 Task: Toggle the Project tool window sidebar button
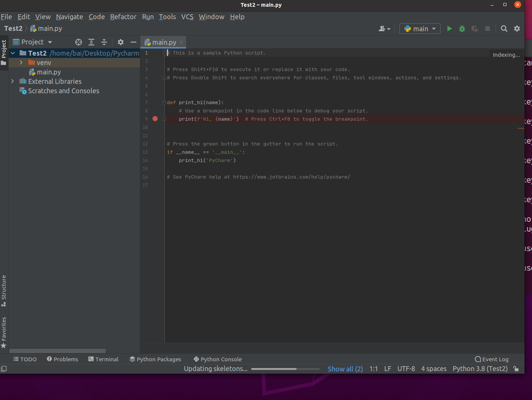pos(4,52)
